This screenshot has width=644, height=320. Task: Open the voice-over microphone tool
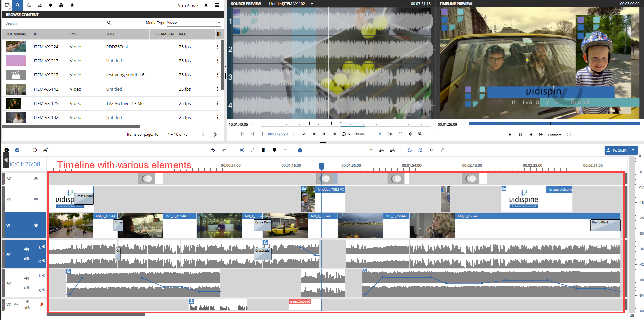tap(72, 5)
